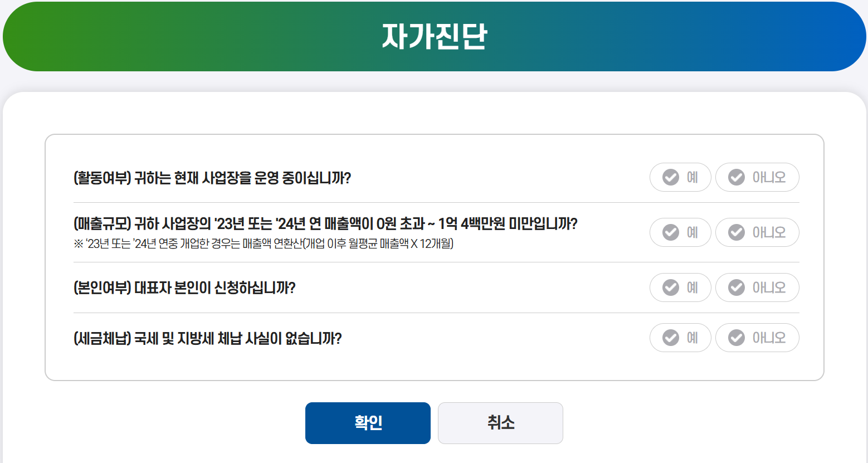
Task: Choose '아니오' for the 세금체납 question
Action: click(757, 338)
